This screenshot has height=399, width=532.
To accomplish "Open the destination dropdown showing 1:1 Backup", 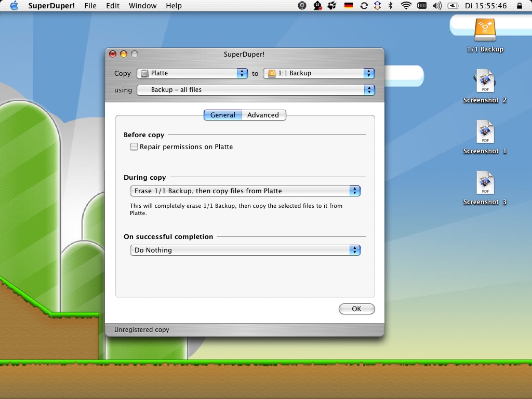I will pos(319,73).
